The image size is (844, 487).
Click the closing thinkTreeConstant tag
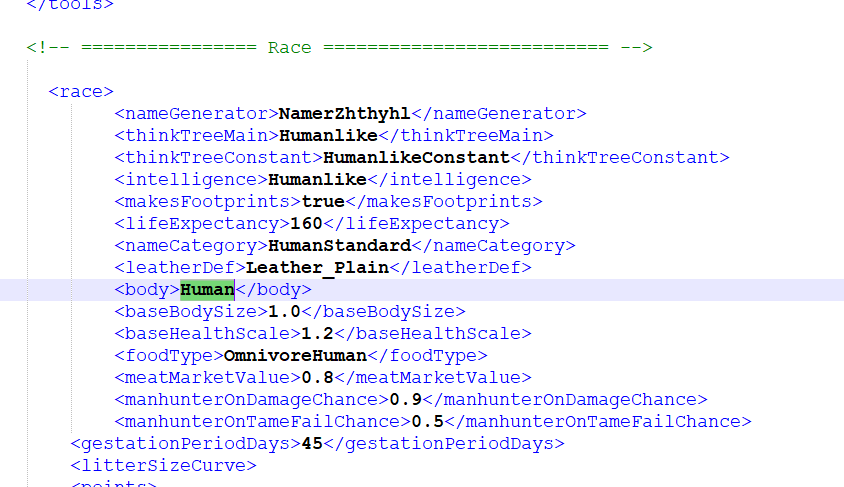tap(620, 158)
